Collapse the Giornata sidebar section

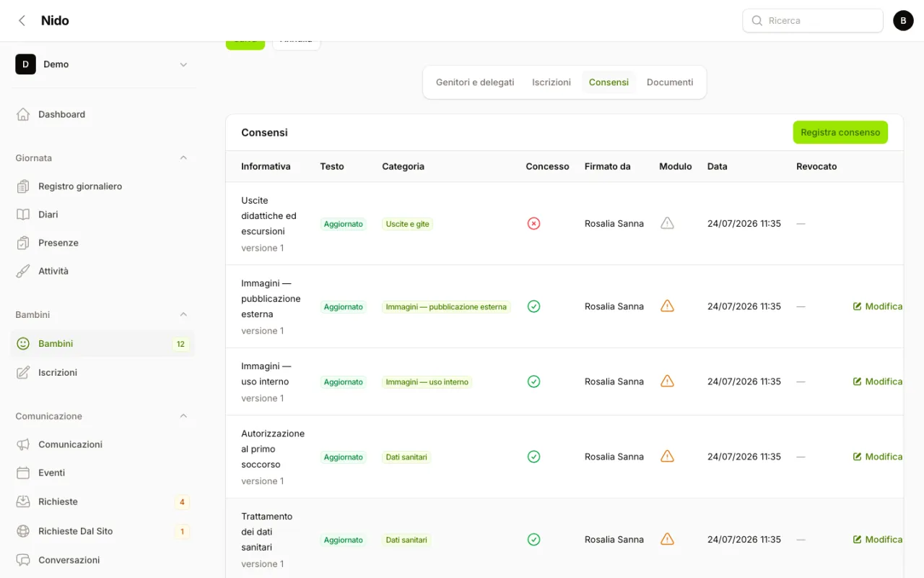pos(183,158)
